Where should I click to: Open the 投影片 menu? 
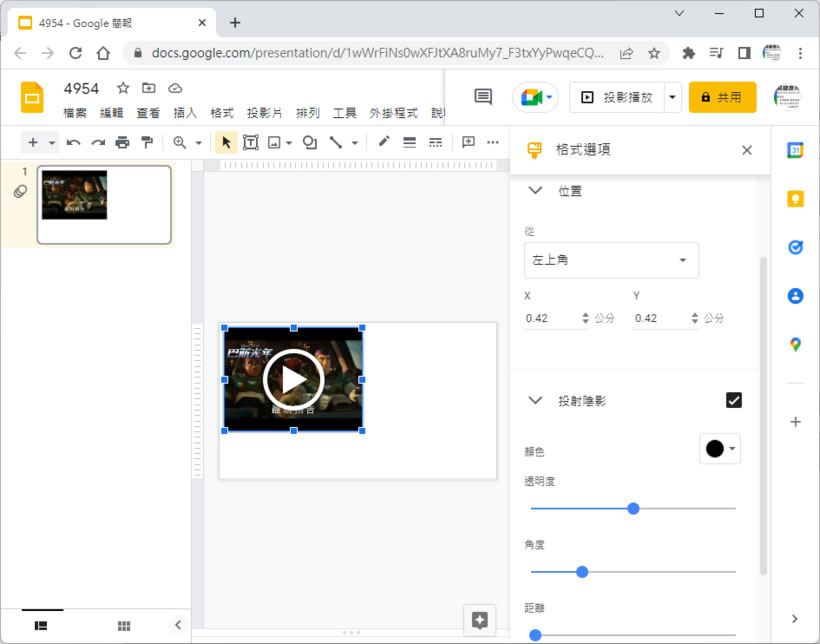[264, 112]
